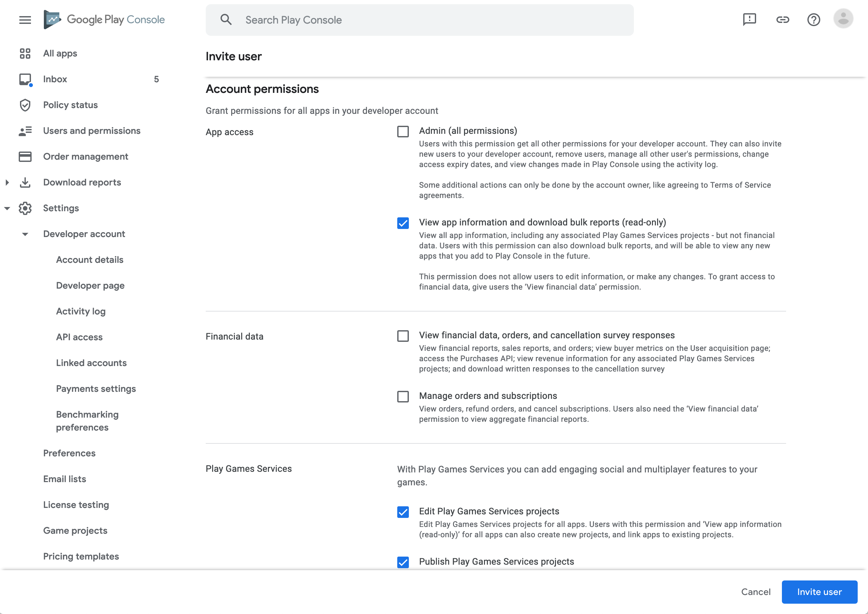Open the user account avatar
The image size is (868, 614).
pyautogui.click(x=843, y=19)
